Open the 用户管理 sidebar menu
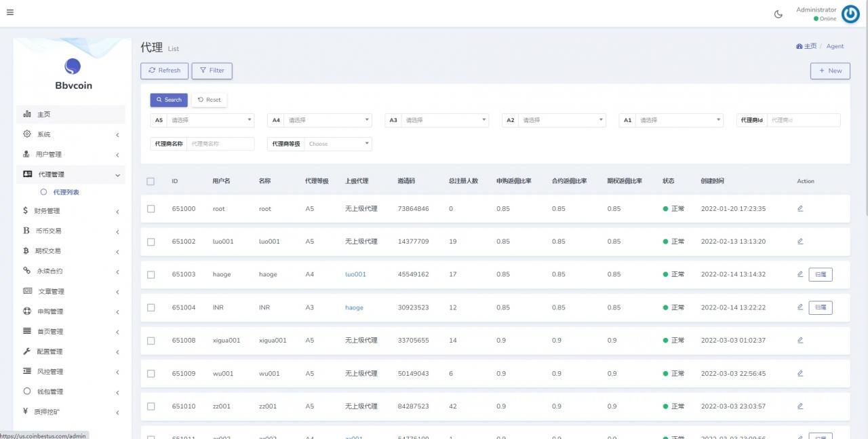 tap(71, 155)
